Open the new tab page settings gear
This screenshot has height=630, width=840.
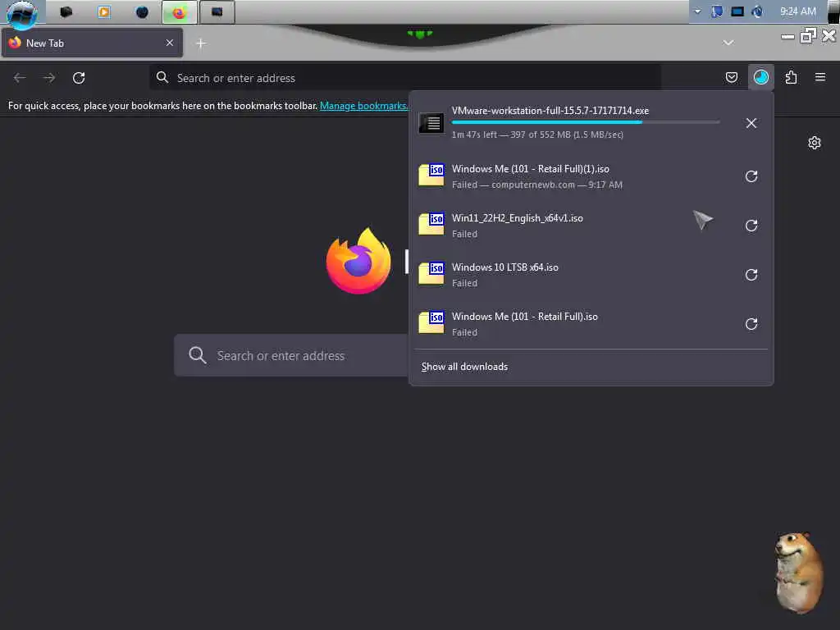click(815, 143)
